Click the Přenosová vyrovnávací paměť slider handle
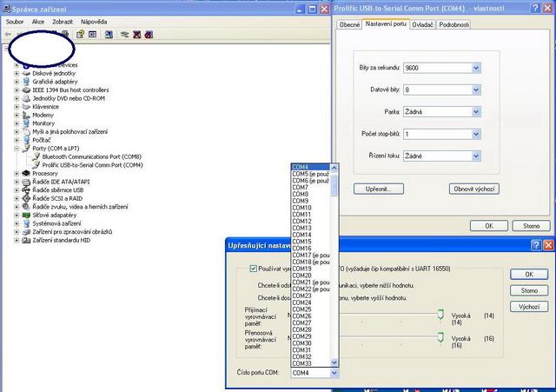 (x=440, y=337)
